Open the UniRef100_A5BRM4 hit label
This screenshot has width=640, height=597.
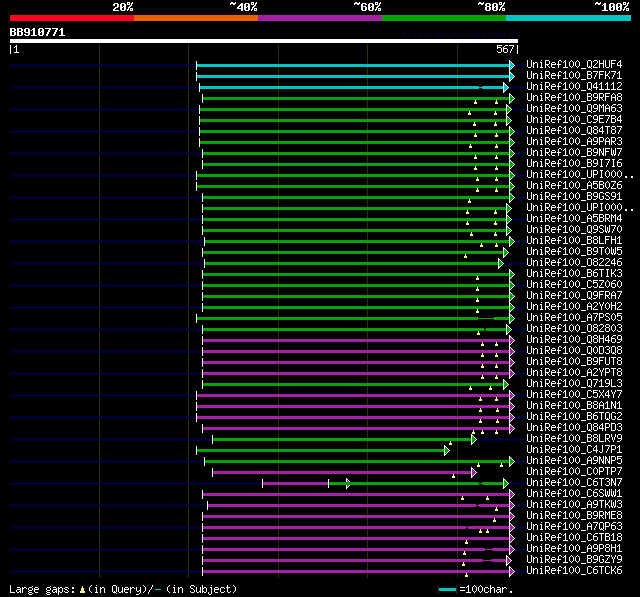(x=573, y=219)
